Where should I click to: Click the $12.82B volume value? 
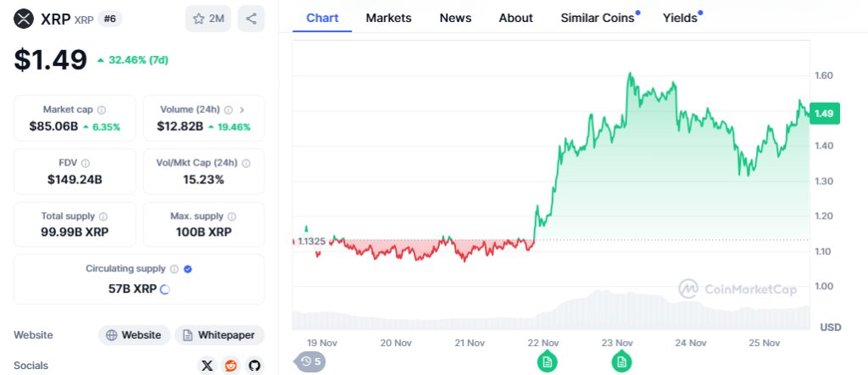(180, 126)
